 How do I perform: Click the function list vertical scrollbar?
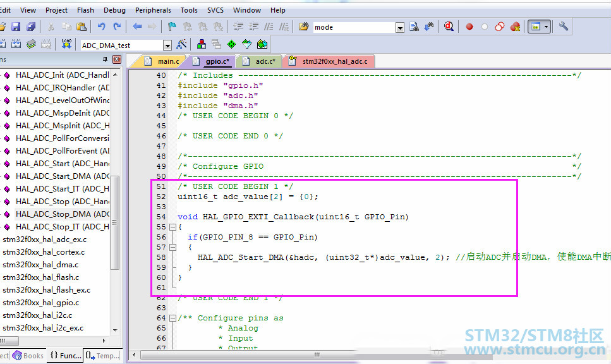click(114, 222)
